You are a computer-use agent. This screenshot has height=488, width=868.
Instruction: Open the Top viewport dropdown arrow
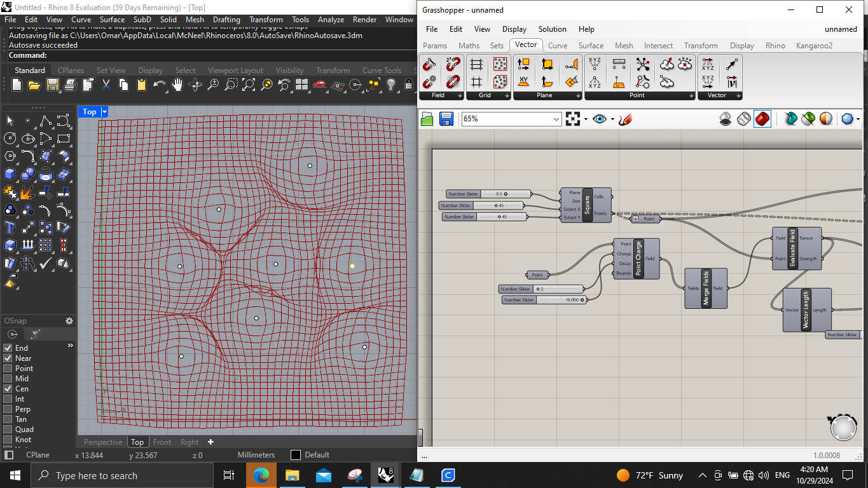tap(104, 112)
